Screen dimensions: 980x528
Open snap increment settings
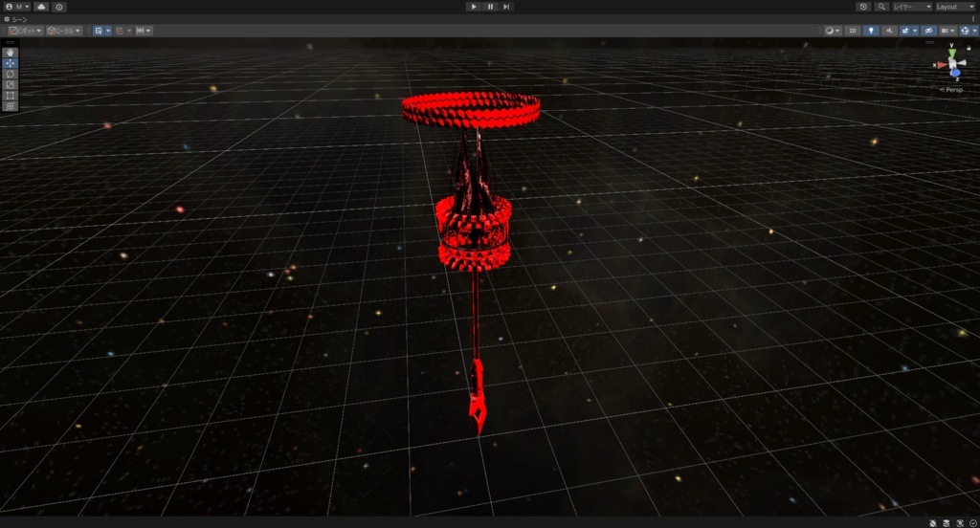(x=144, y=31)
